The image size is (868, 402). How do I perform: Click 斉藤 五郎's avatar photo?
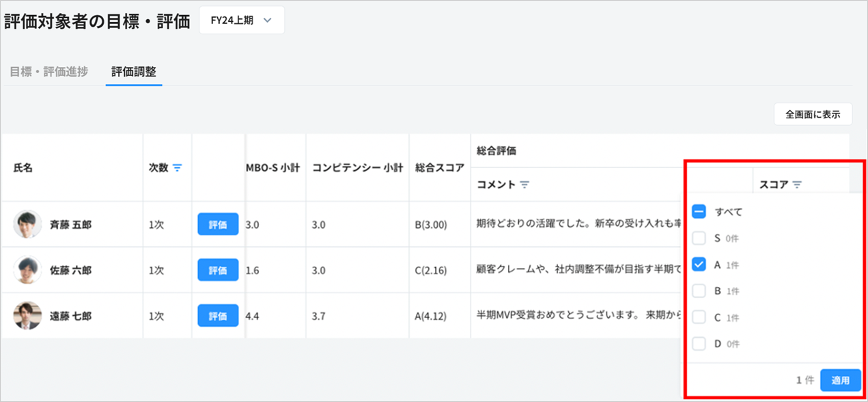27,224
